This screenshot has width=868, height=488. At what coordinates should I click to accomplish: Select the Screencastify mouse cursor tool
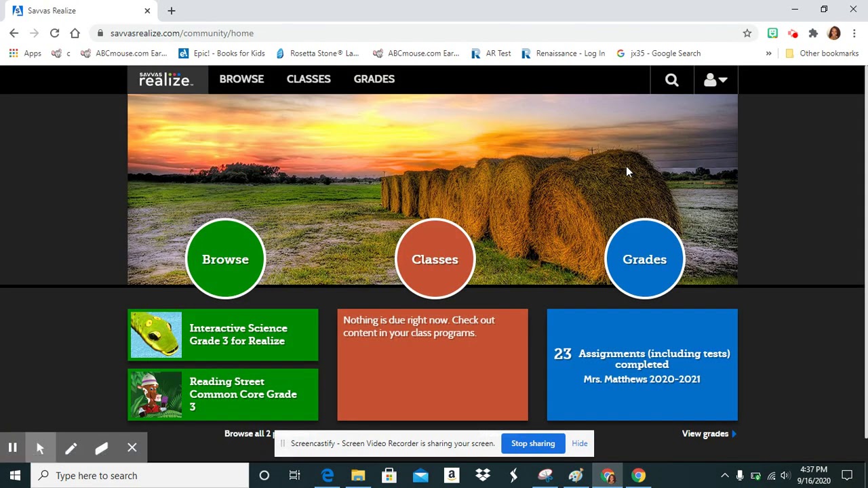pyautogui.click(x=40, y=448)
